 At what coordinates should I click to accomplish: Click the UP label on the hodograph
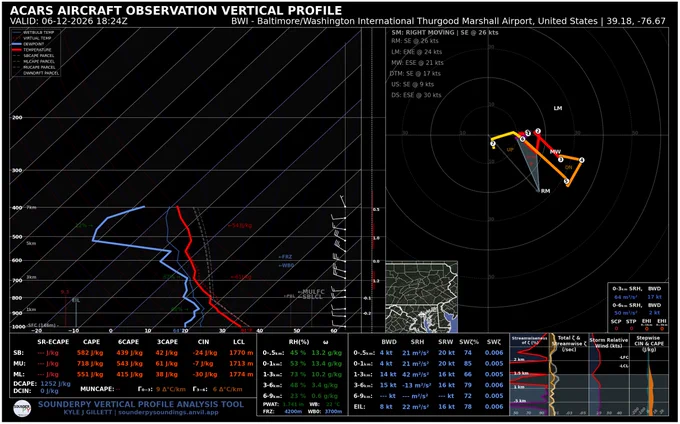(510, 150)
